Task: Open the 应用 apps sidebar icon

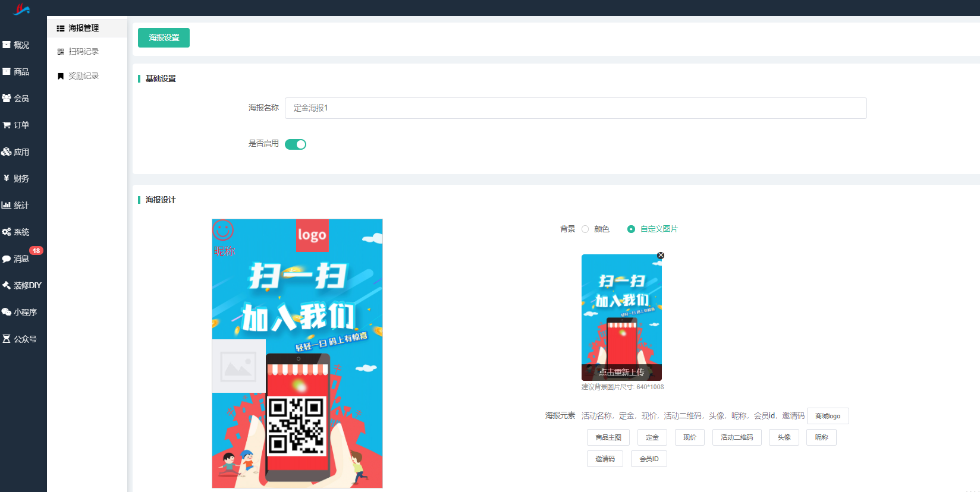Action: (7, 152)
